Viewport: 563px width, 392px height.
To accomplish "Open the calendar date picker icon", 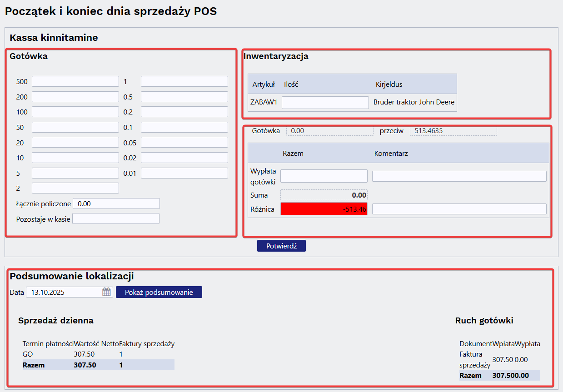I will 106,292.
